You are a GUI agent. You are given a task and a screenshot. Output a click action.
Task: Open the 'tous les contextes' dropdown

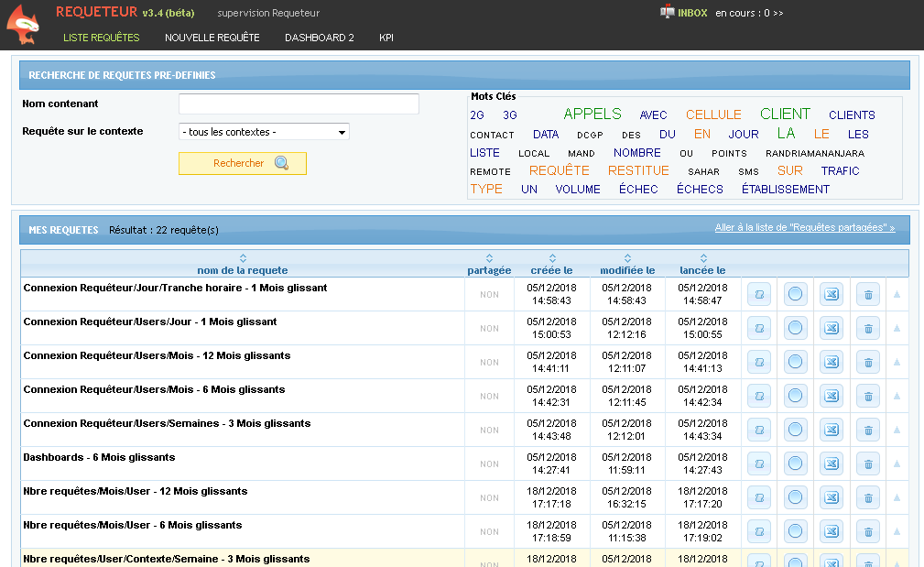(264, 131)
